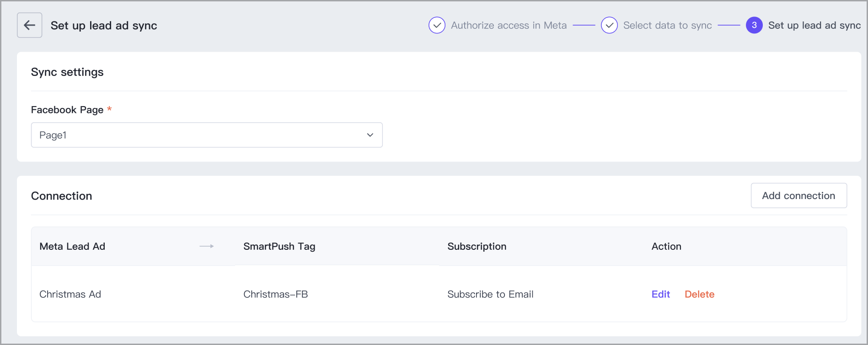Go to Select data to sync step

pyautogui.click(x=667, y=25)
